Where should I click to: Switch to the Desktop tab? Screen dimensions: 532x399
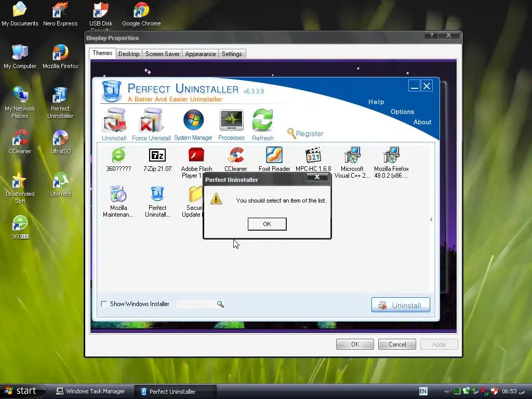tap(129, 54)
